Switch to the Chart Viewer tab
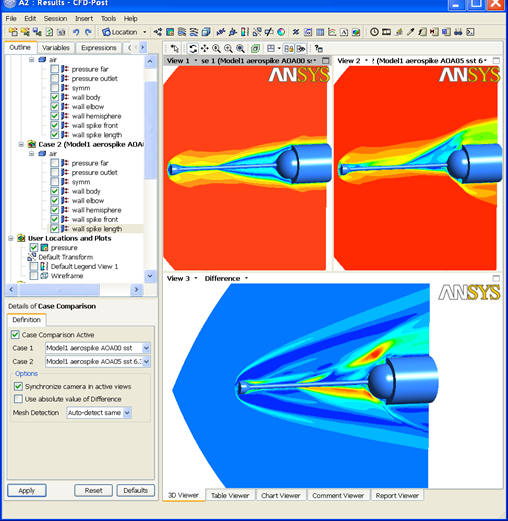 (x=281, y=496)
